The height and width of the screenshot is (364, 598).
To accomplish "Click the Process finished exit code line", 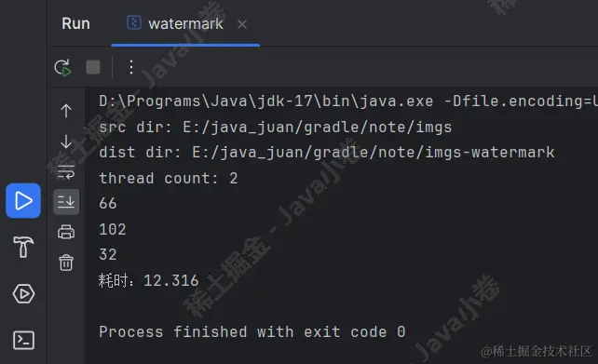I will click(x=252, y=331).
